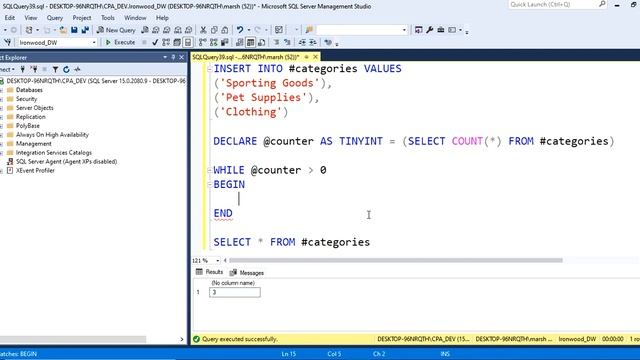Open the Help menu

[x=162, y=18]
